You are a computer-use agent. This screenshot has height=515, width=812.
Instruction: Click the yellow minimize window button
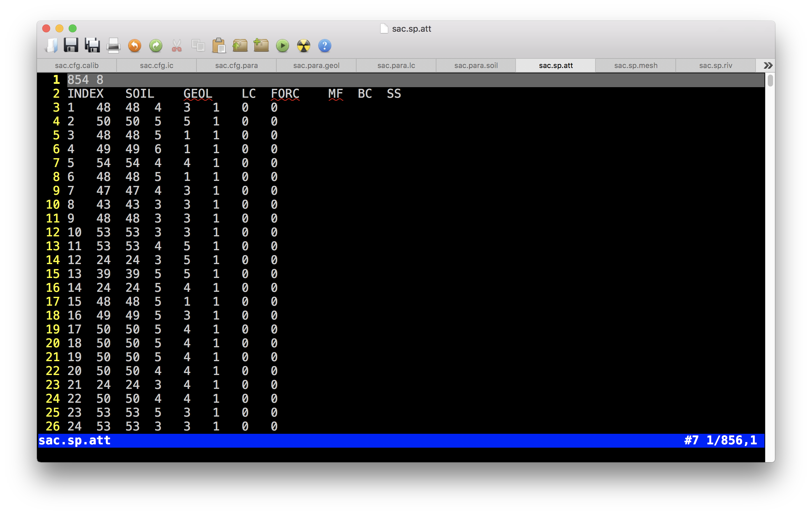pyautogui.click(x=59, y=28)
